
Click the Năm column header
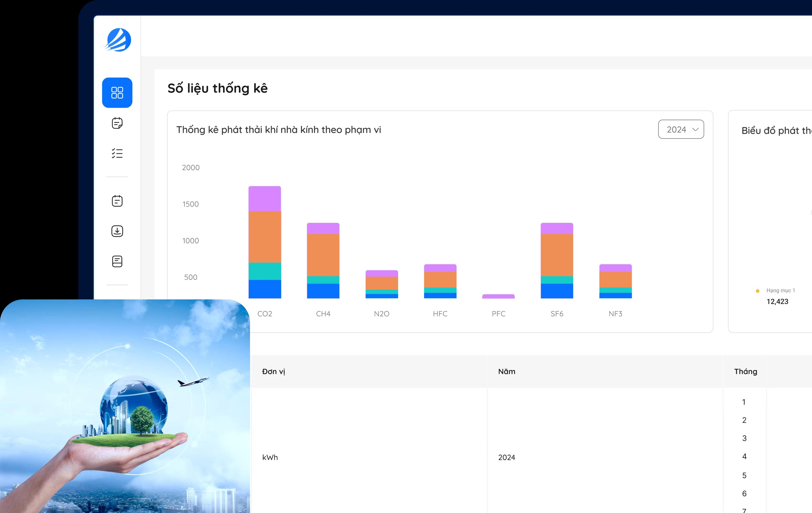(x=506, y=371)
